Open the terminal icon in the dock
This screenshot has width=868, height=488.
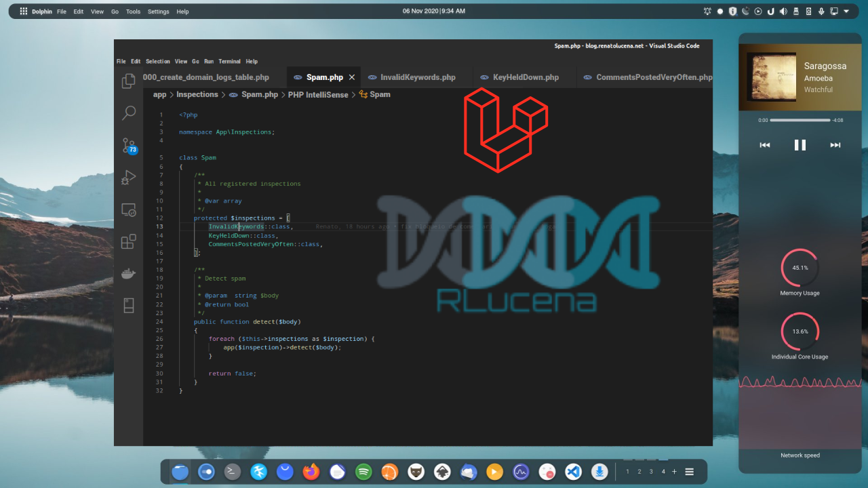tap(233, 471)
